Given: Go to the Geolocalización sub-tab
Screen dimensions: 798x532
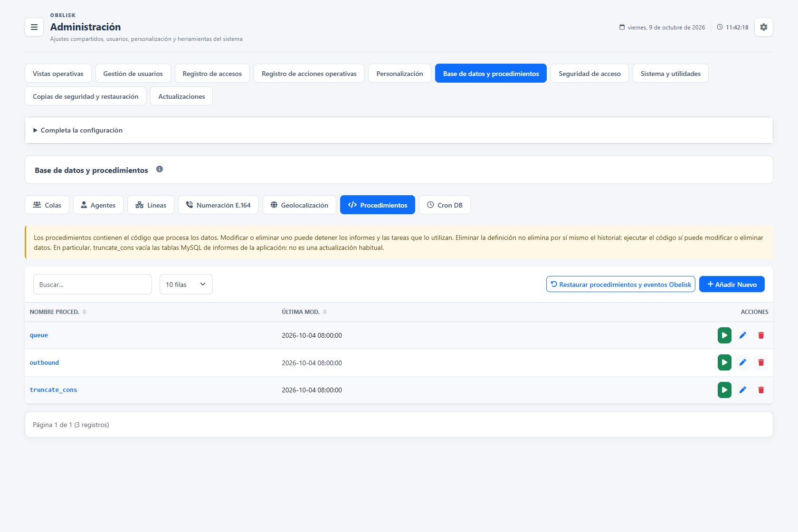Looking at the screenshot, I should tap(299, 205).
